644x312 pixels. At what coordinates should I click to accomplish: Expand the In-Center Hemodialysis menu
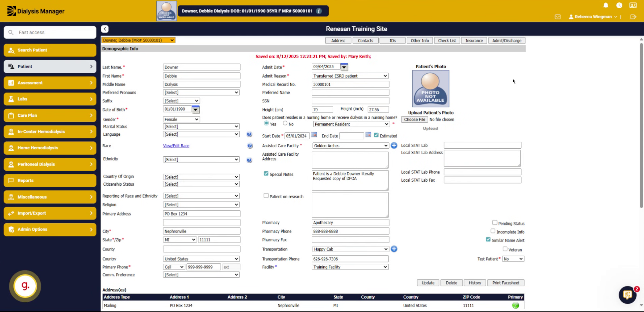50,132
